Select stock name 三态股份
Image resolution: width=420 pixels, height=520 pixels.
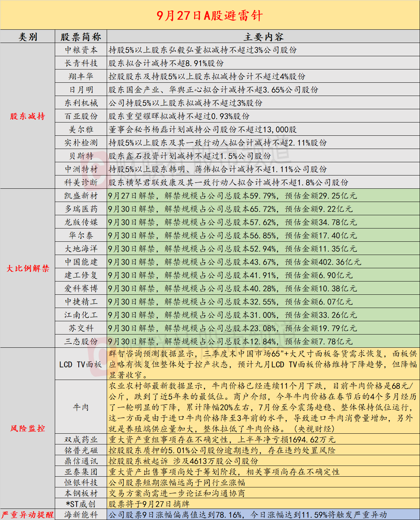click(81, 341)
